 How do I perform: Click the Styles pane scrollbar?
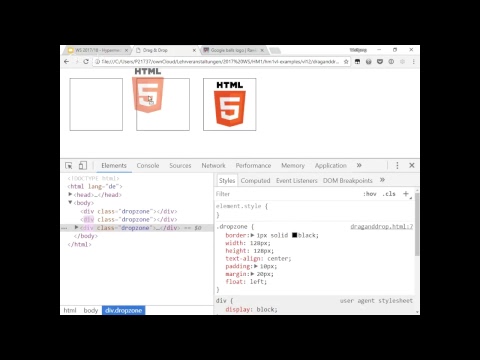(x=417, y=225)
